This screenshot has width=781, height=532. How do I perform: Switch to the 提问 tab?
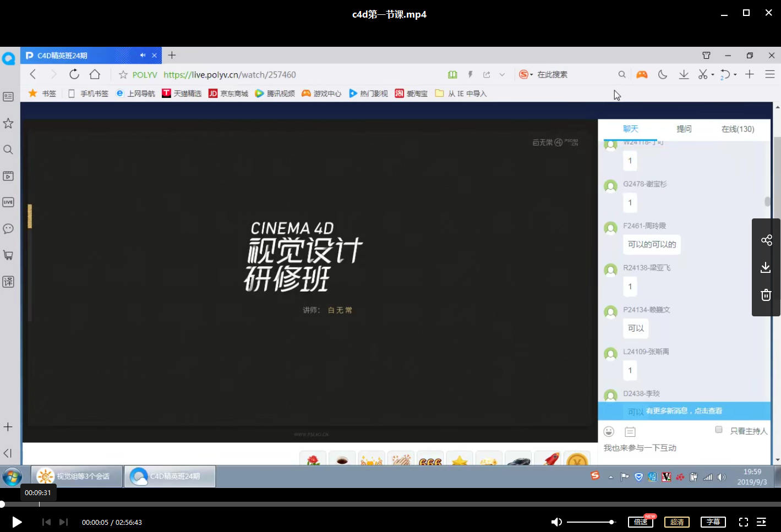[684, 129]
